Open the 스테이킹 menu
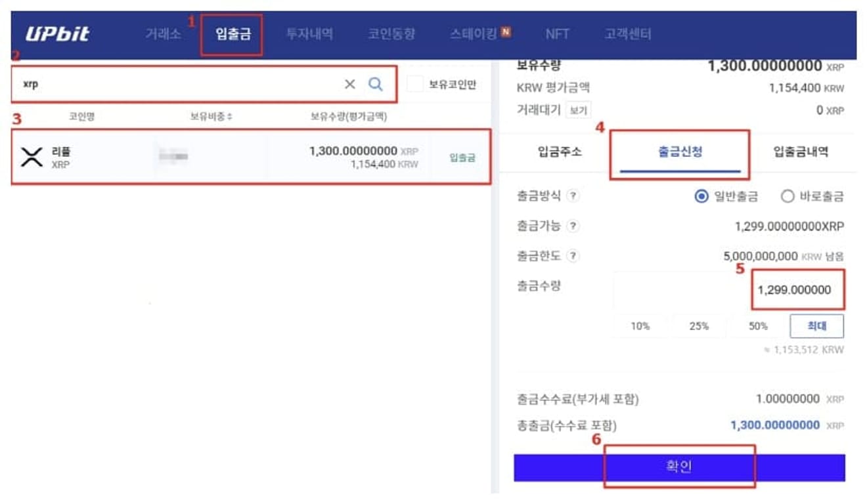Screen dimensions: 867x504 pyautogui.click(x=474, y=33)
